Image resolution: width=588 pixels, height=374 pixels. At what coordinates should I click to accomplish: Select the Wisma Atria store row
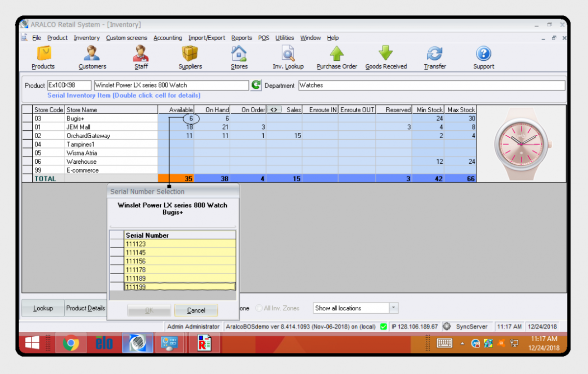pyautogui.click(x=249, y=153)
